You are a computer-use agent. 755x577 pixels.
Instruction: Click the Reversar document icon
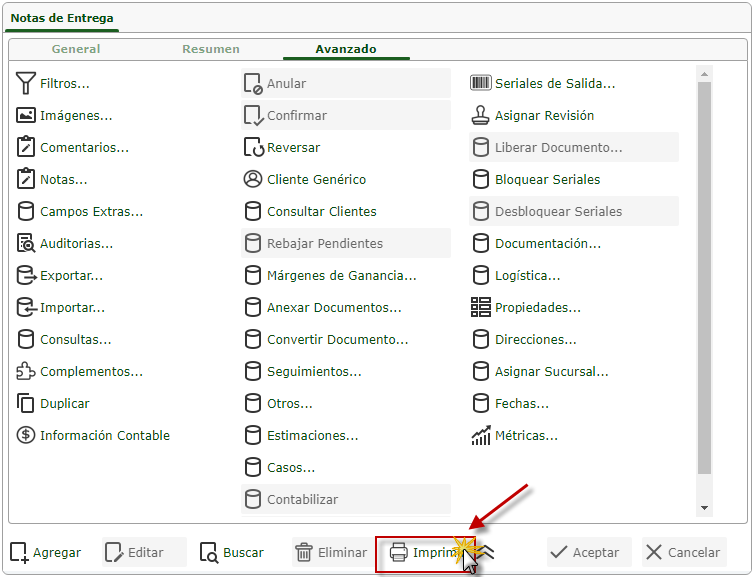tap(253, 147)
